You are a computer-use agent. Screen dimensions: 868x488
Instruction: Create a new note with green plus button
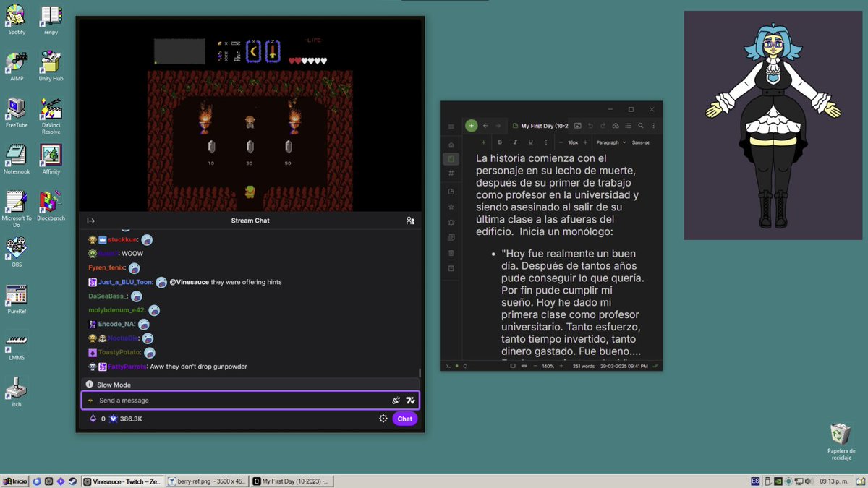point(472,126)
